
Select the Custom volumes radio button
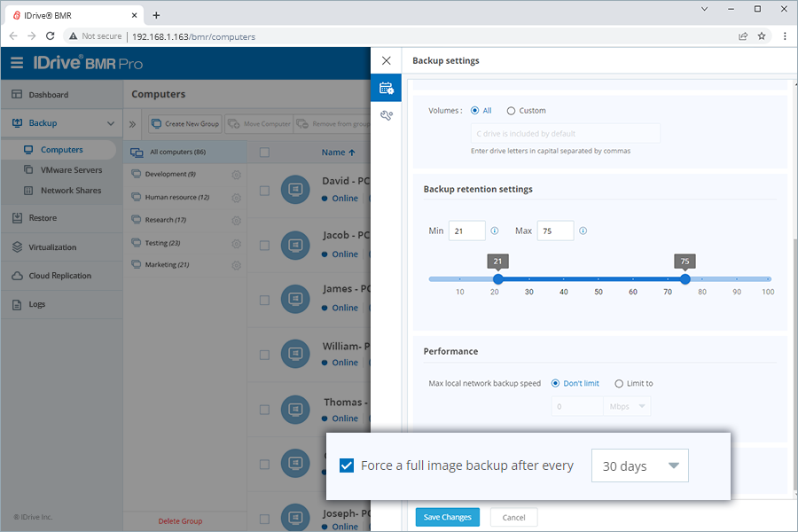(511, 111)
